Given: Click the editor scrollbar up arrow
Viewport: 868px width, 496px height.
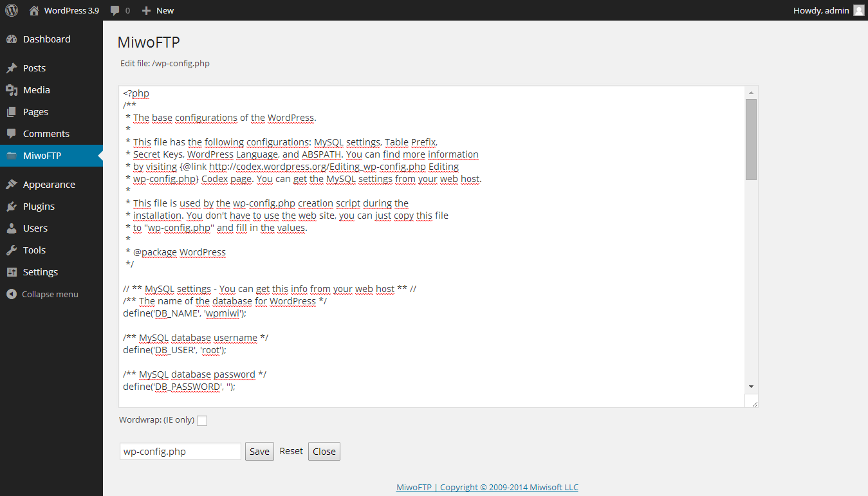Looking at the screenshot, I should click(751, 93).
